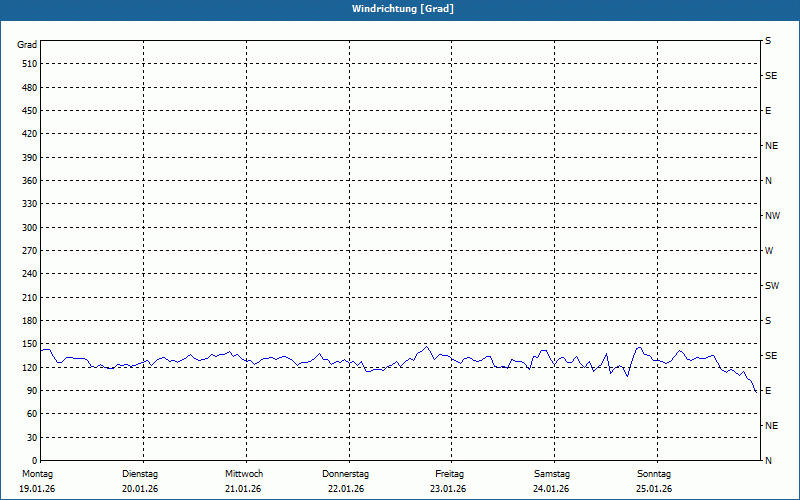Select the 'Samstag' day label
Image resolution: width=800 pixels, height=500 pixels.
coord(552,473)
